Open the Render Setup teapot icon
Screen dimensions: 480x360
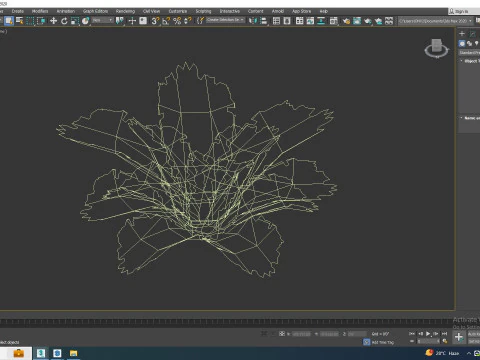tap(346, 21)
